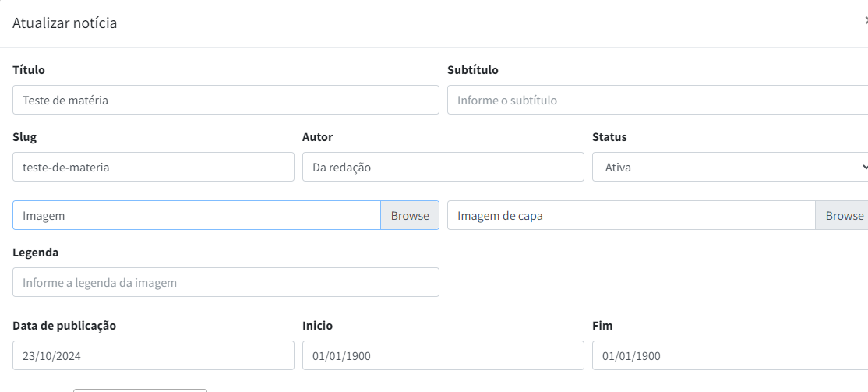Image resolution: width=868 pixels, height=392 pixels.
Task: Close the Atualizar notícia dialog
Action: [x=865, y=21]
